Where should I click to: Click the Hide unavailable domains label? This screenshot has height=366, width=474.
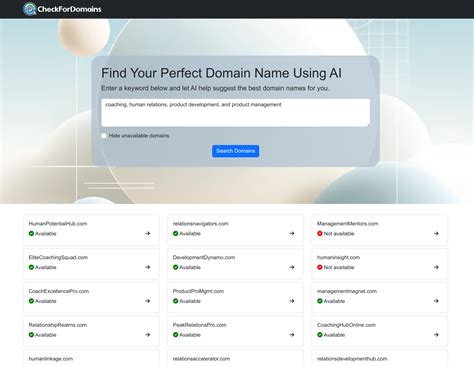[139, 136]
